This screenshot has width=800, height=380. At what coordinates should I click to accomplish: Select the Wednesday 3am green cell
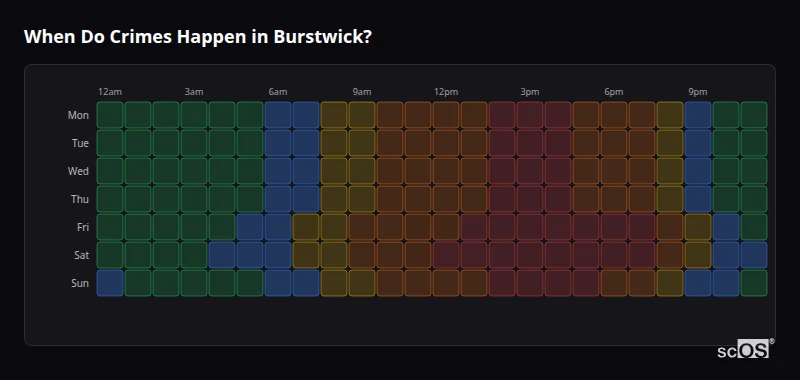pyautogui.click(x=194, y=171)
